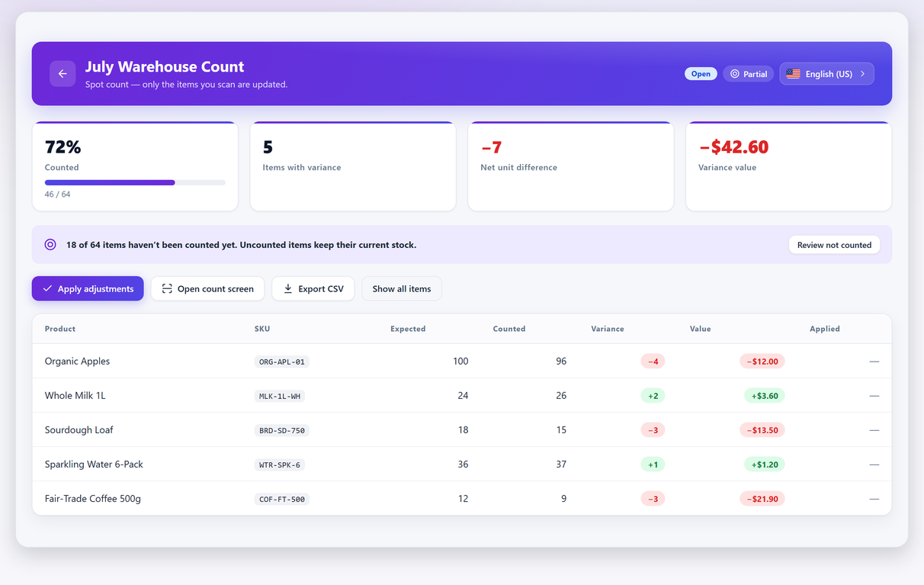Click the ORG-APL-01 SKU tag

[282, 362]
